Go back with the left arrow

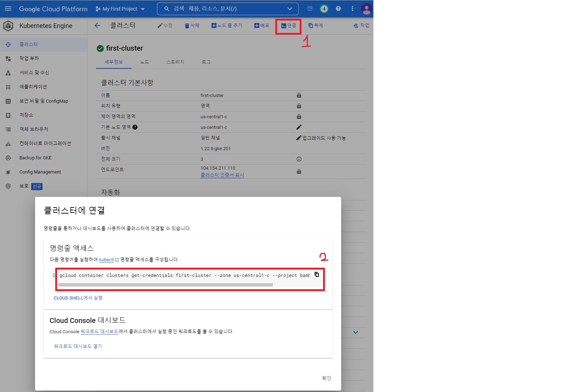(97, 25)
